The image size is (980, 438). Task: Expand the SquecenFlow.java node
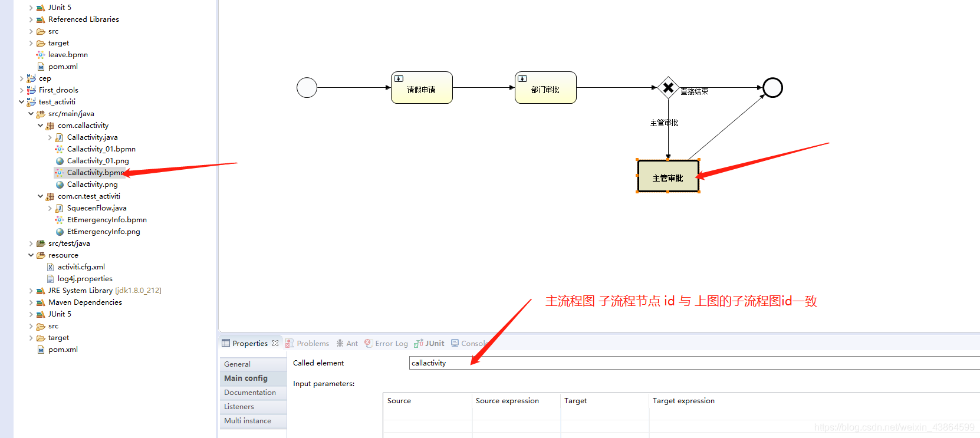pyautogui.click(x=50, y=208)
